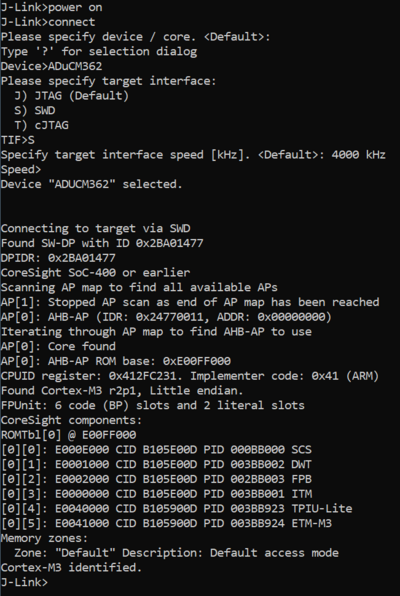Click the 'power on' command text
400x596 pixels.
click(x=75, y=8)
